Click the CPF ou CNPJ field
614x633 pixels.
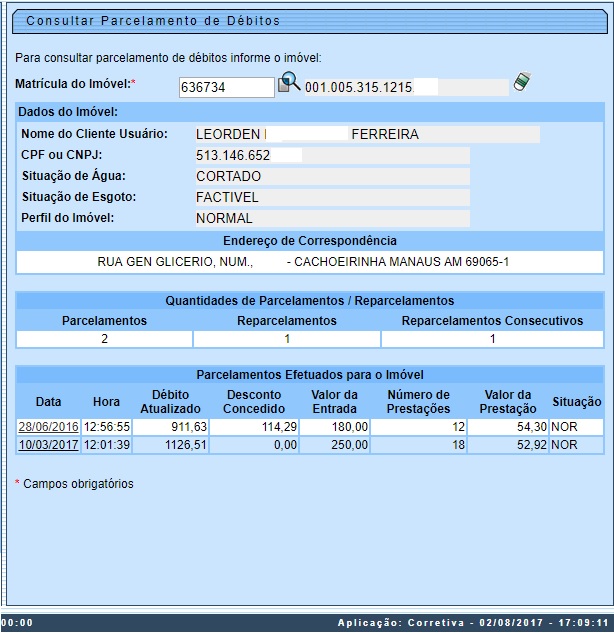click(x=331, y=155)
